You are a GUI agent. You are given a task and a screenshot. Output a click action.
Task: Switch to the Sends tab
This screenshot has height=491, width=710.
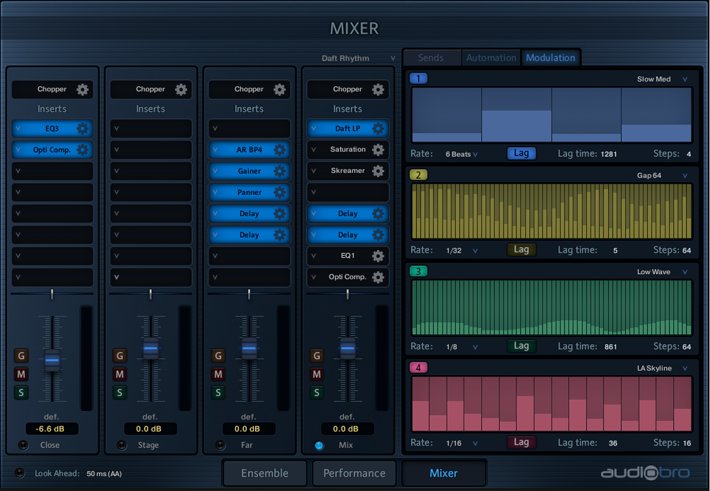coord(432,58)
